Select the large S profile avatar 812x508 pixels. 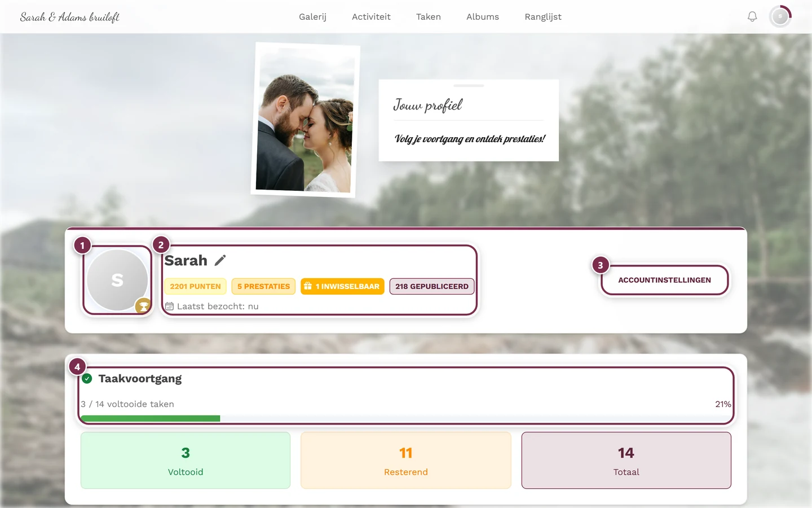pos(117,280)
